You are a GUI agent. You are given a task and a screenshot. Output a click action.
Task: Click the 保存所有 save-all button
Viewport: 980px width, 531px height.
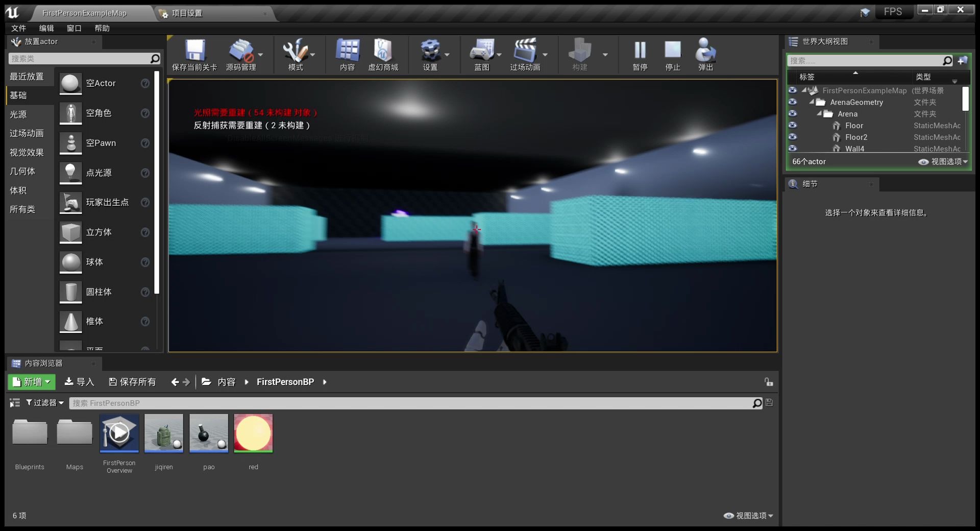pyautogui.click(x=133, y=382)
